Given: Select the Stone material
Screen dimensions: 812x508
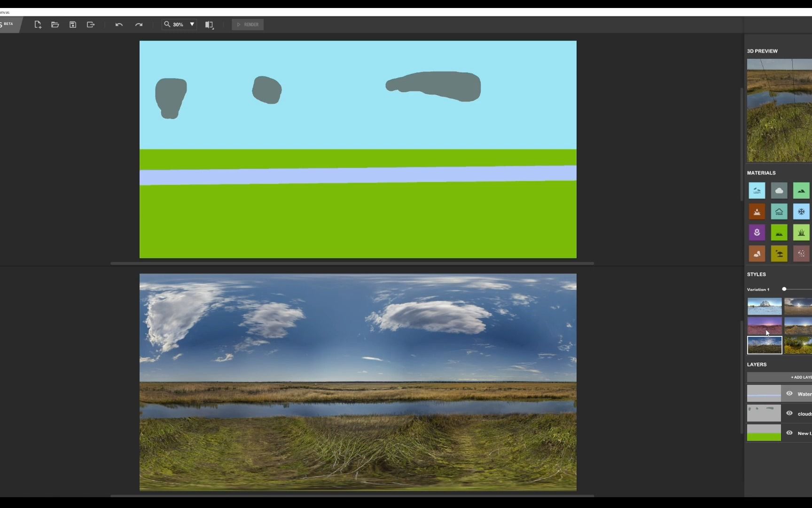Looking at the screenshot, I should tap(757, 254).
